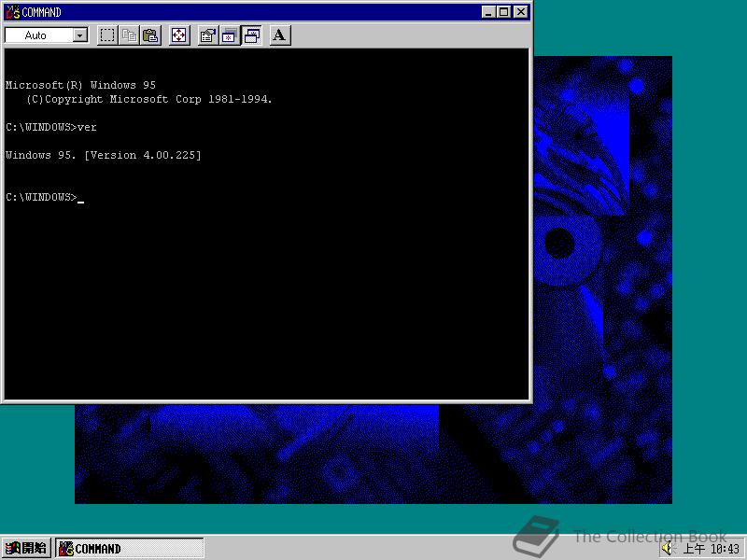Click the Paste clipboard toolbar icon
The height and width of the screenshot is (560, 747).
point(150,35)
